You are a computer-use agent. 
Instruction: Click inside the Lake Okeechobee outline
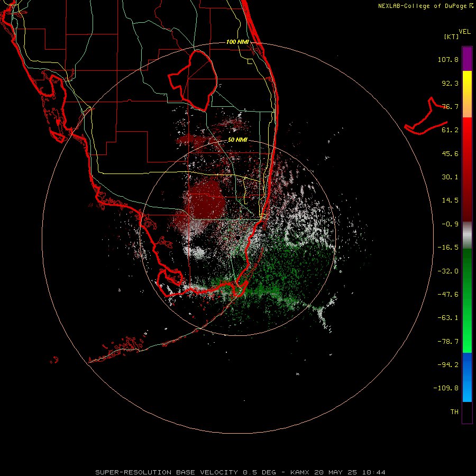tap(197, 80)
